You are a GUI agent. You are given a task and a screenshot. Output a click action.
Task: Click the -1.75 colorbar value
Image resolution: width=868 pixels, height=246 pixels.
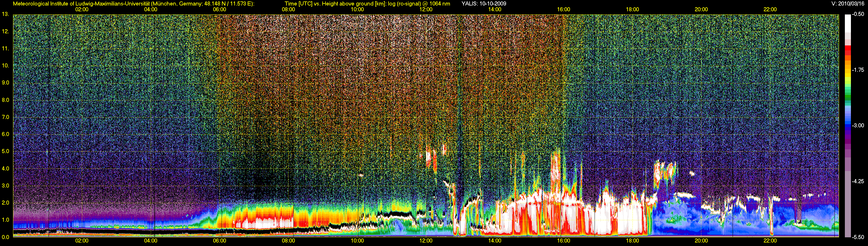(x=858, y=70)
